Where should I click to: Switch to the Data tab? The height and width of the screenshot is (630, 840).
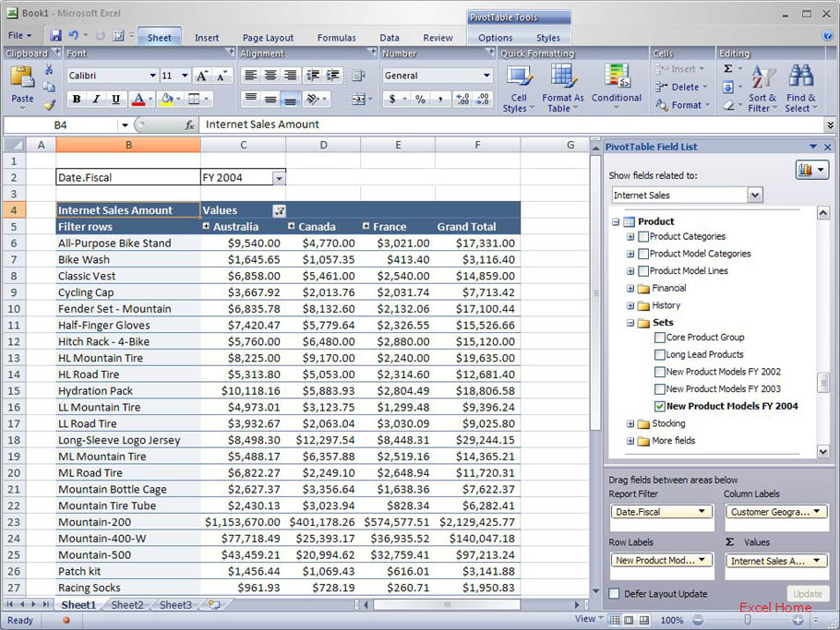(390, 38)
